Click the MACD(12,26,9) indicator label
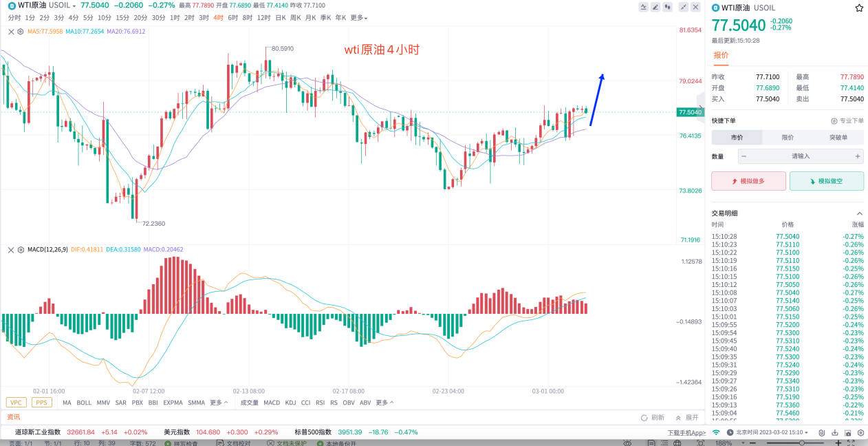Screen dimensions: 868x446 pyautogui.click(x=47, y=249)
